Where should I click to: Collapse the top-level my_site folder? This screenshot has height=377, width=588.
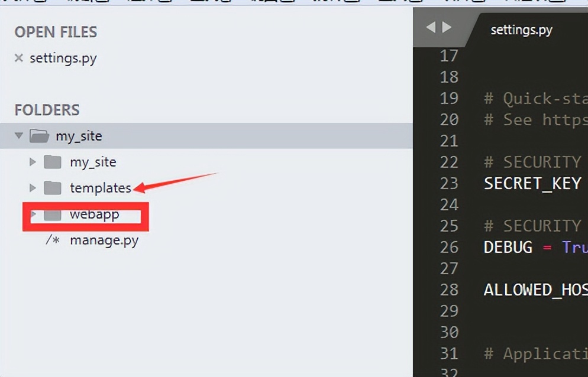(19, 136)
